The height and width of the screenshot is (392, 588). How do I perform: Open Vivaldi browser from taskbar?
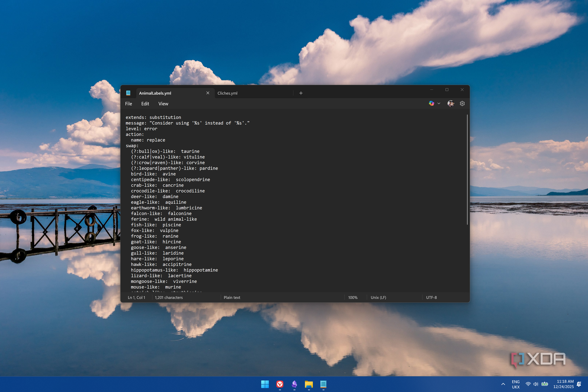(280, 384)
